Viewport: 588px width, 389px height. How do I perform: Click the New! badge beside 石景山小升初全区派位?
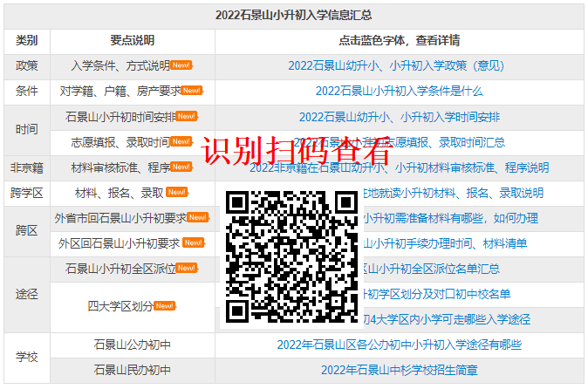pos(187,268)
